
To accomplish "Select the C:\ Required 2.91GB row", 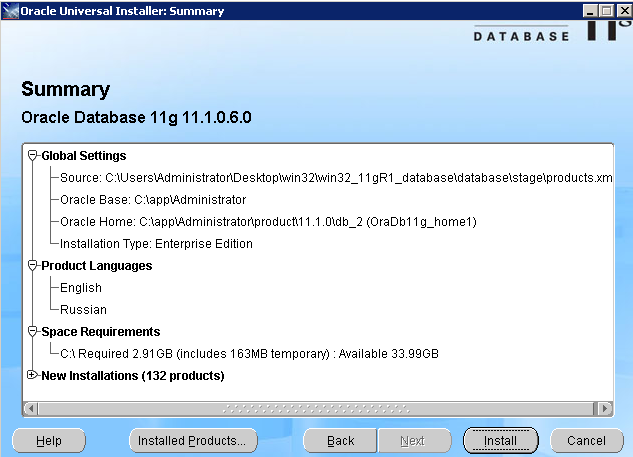I will coord(249,354).
